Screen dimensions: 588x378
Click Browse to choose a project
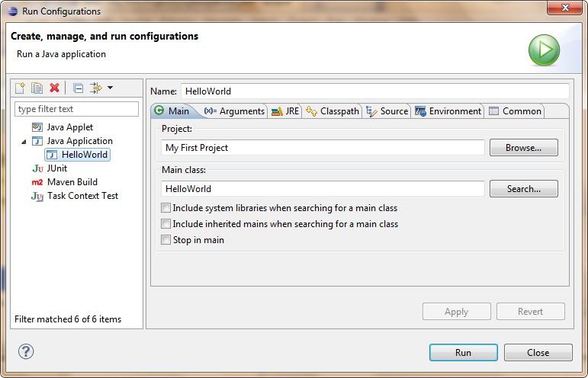click(523, 148)
